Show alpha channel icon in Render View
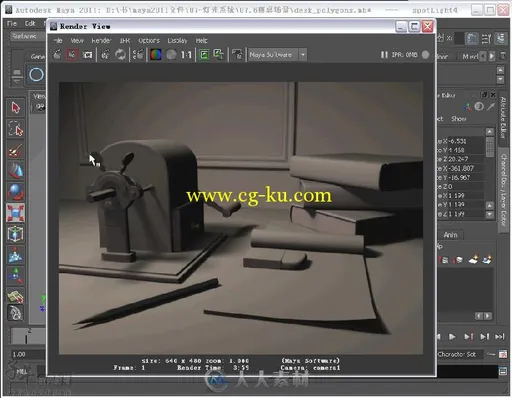The width and height of the screenshot is (512, 398). pos(171,54)
